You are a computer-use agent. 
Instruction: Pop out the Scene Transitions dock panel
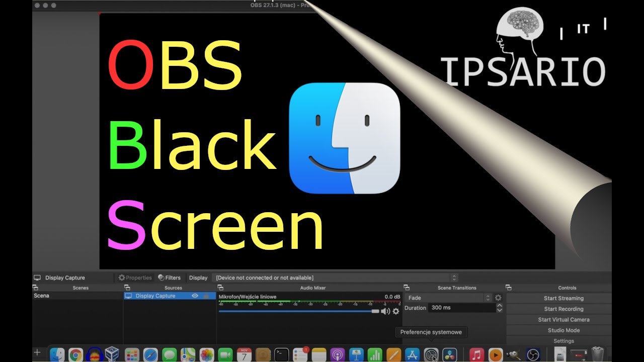coord(407,288)
